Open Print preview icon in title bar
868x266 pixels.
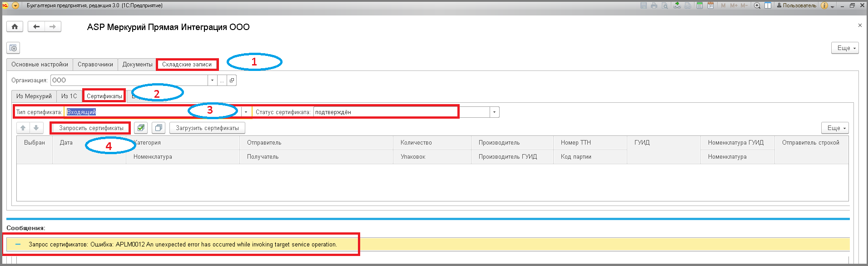point(665,5)
